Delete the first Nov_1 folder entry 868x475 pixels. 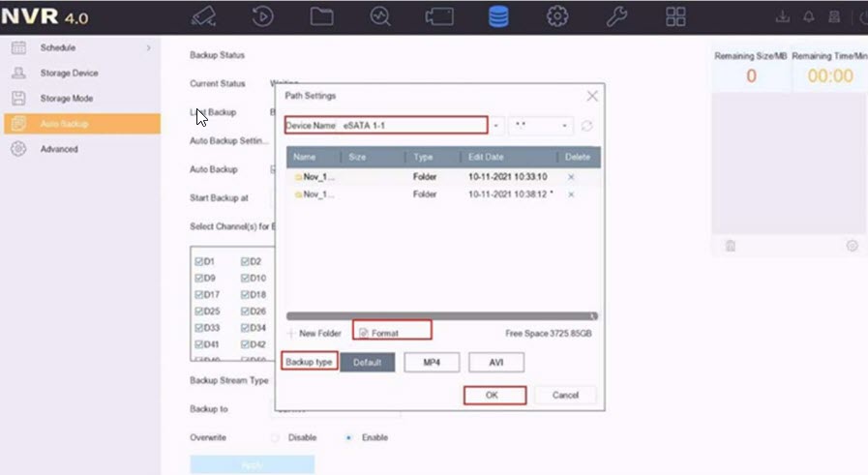click(571, 177)
